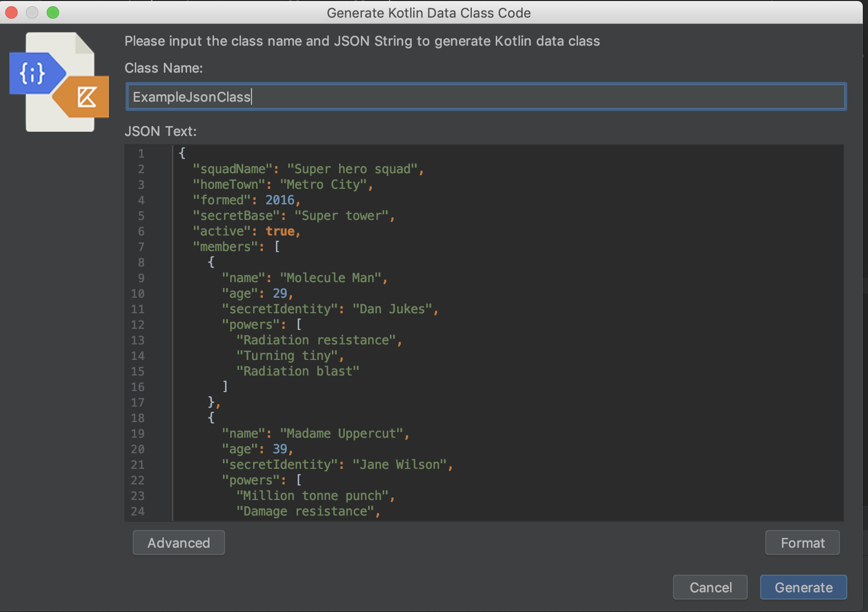Click the "secretBase" key
The image size is (868, 612).
coord(236,216)
